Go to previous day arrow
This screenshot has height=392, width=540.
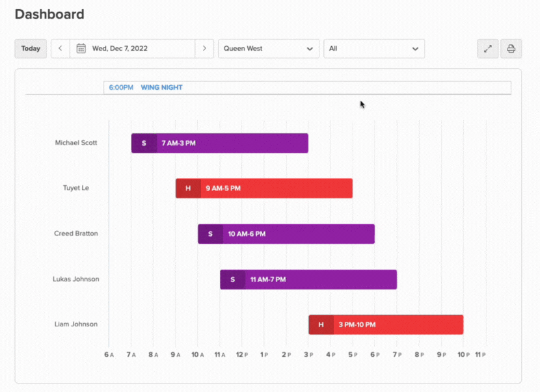[x=60, y=49]
